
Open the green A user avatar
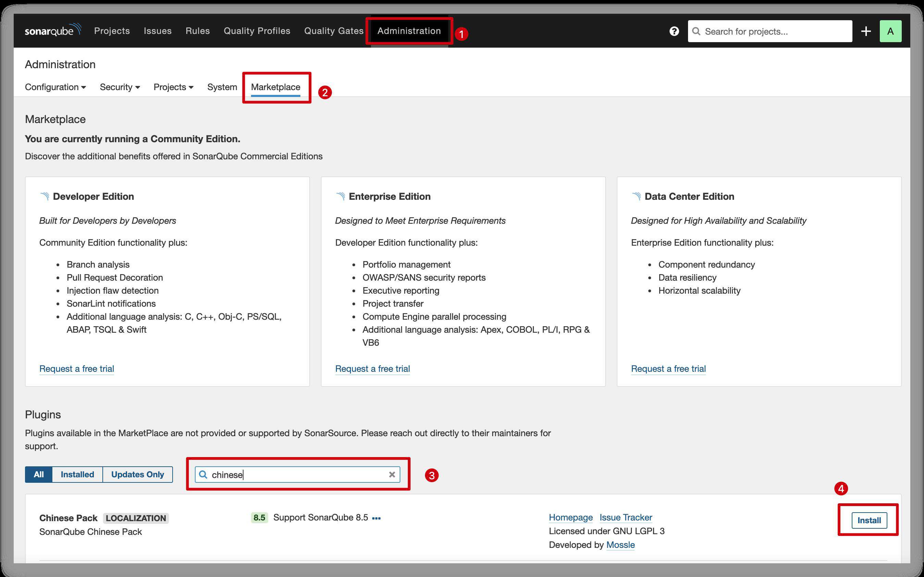tap(890, 31)
